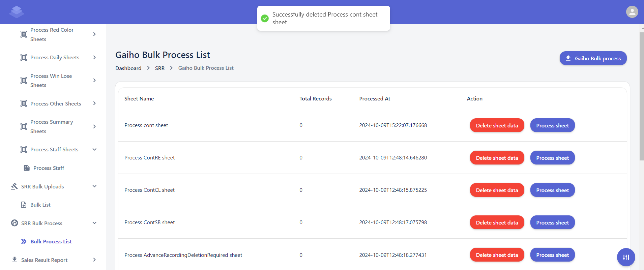This screenshot has height=270, width=644.
Task: Delete sheet data for Process ContRE sheet
Action: pos(497,158)
